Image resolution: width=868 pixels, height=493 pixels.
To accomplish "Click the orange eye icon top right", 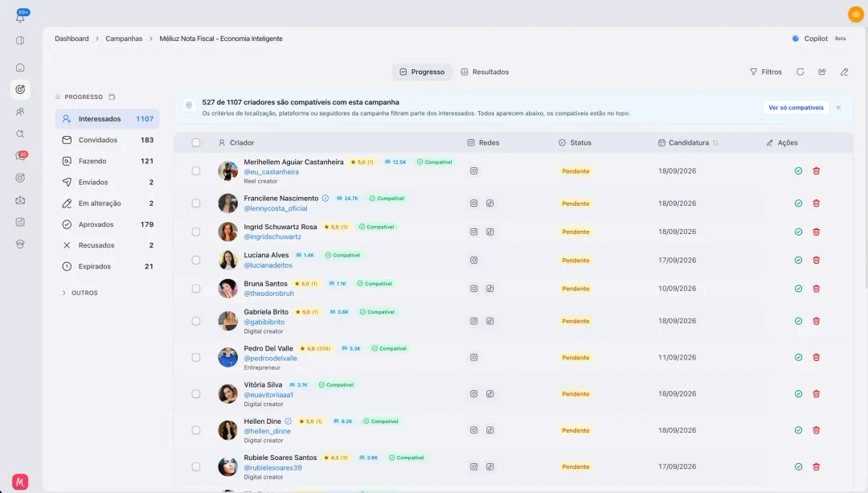I will click(x=856, y=14).
